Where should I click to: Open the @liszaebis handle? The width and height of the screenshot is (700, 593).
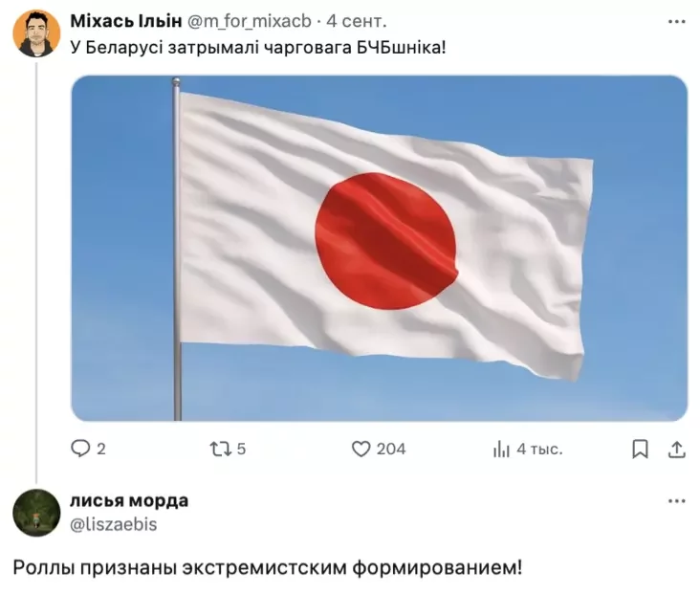114,524
